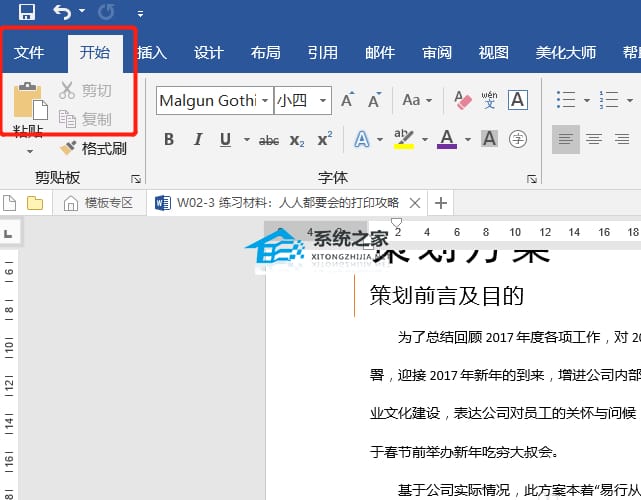The image size is (641, 500).
Task: Click the Undo arrow in title bar
Action: (x=62, y=13)
